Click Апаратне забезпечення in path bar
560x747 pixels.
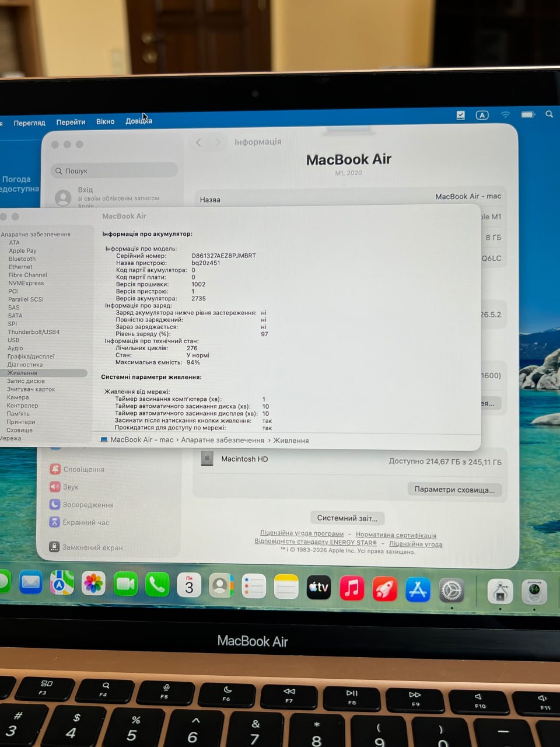pyautogui.click(x=222, y=440)
